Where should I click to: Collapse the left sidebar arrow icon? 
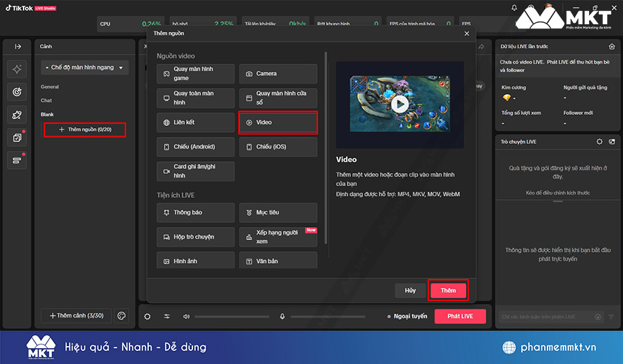[x=18, y=46]
